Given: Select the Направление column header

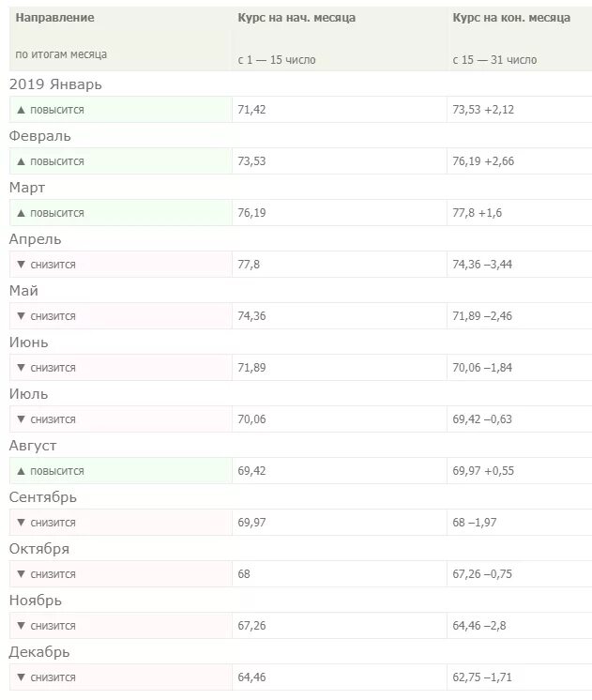Looking at the screenshot, I should (x=55, y=18).
